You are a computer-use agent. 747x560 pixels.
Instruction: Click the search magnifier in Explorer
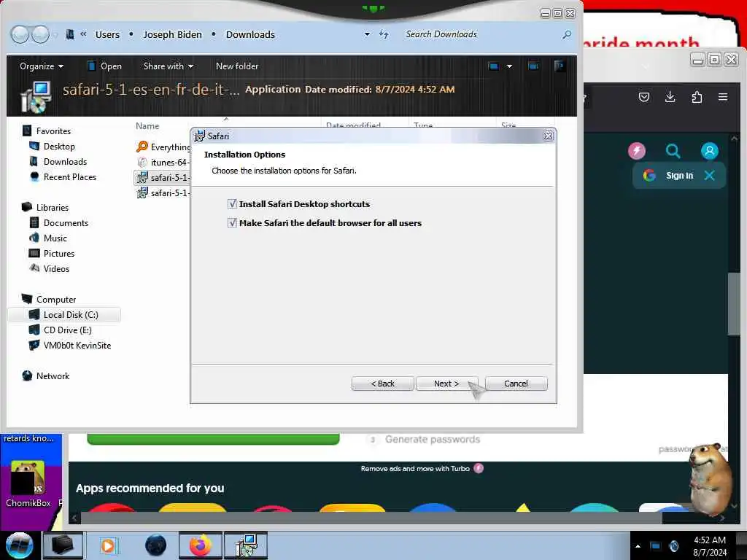click(566, 34)
